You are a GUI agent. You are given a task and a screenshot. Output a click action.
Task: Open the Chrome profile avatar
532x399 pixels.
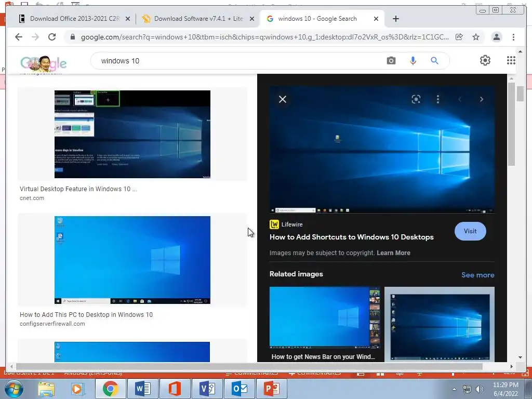496,37
